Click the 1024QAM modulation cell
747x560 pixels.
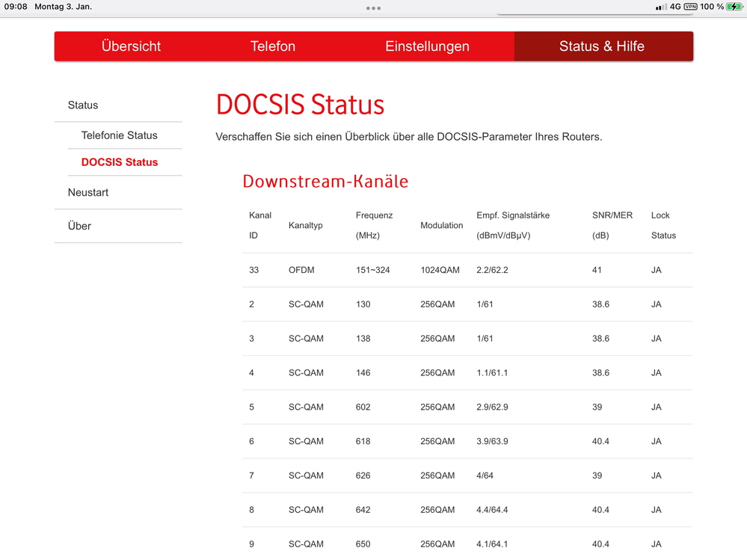click(x=440, y=270)
